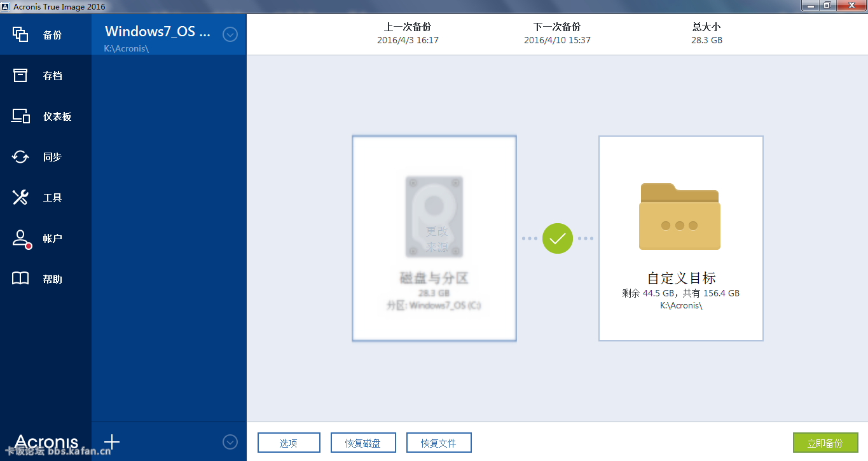Select the 自定义目标 destination tile

point(681,238)
